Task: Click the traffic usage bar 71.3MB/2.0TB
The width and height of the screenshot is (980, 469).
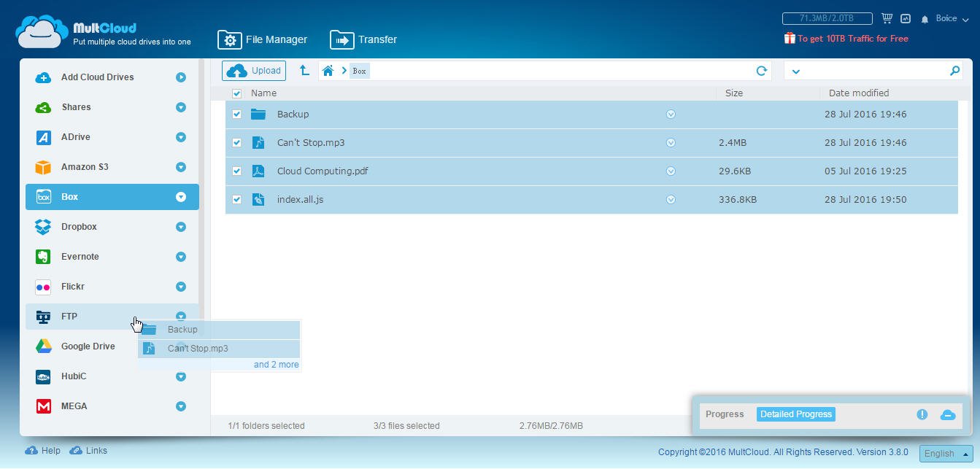Action: (827, 18)
